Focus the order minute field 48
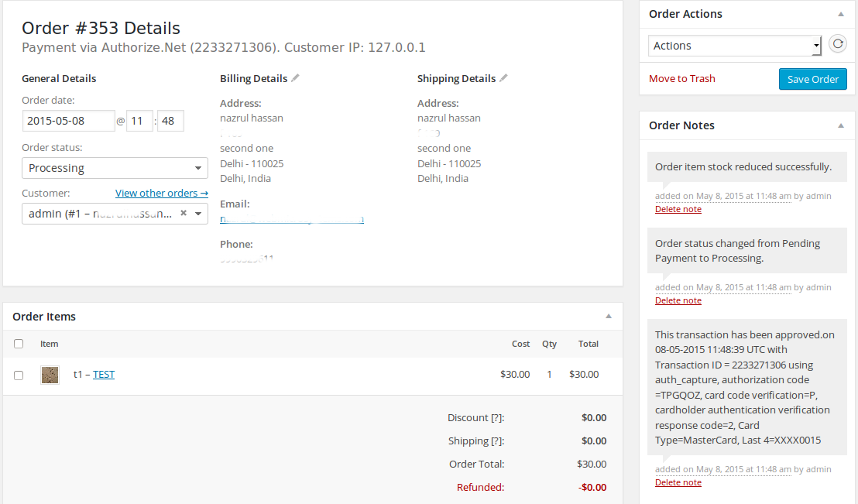 pos(170,121)
